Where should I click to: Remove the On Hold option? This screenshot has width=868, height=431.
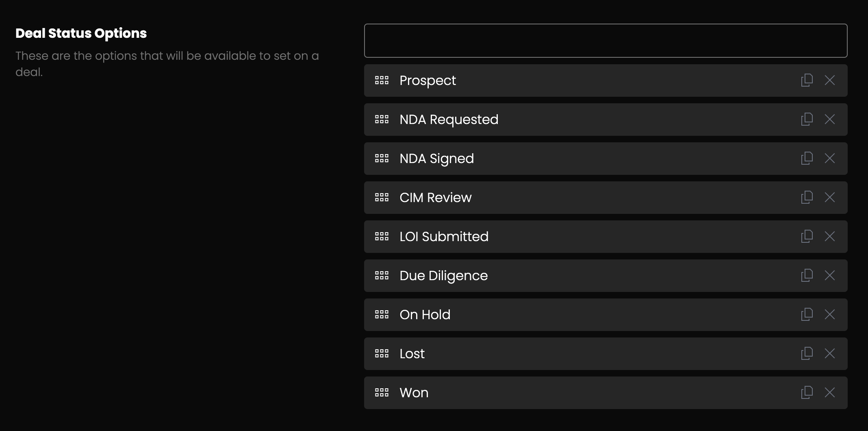(829, 314)
